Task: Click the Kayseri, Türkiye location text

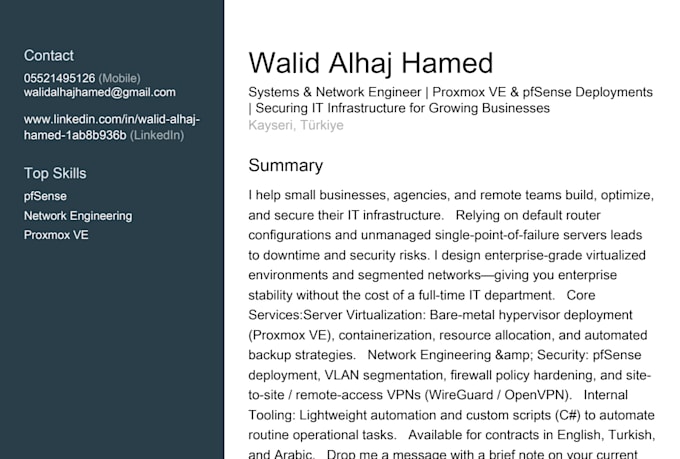Action: [x=296, y=125]
